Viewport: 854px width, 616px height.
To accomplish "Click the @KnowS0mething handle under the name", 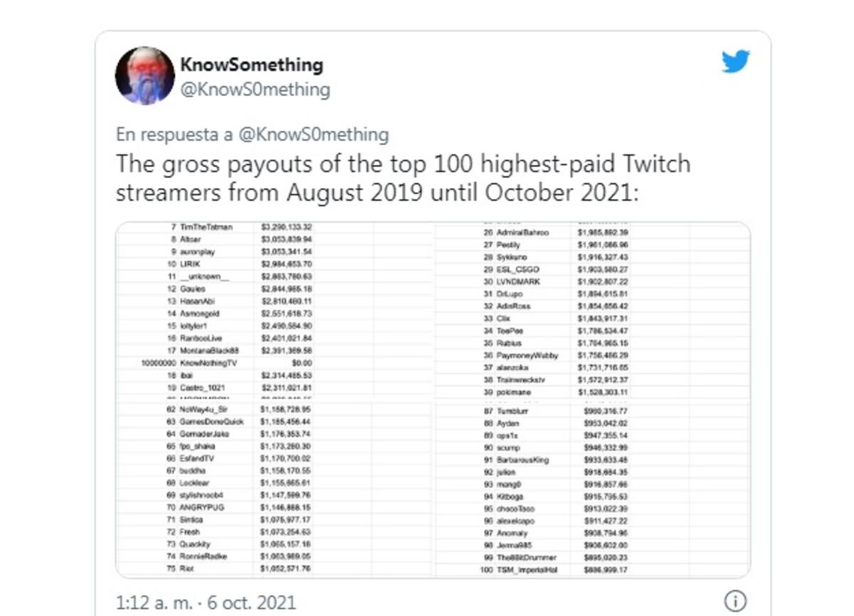I will 255,90.
